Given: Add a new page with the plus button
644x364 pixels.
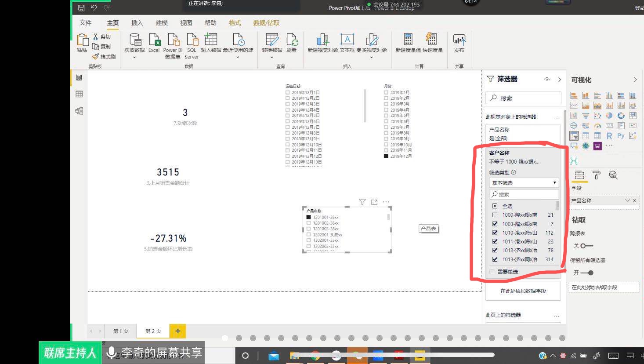Looking at the screenshot, I should click(177, 331).
